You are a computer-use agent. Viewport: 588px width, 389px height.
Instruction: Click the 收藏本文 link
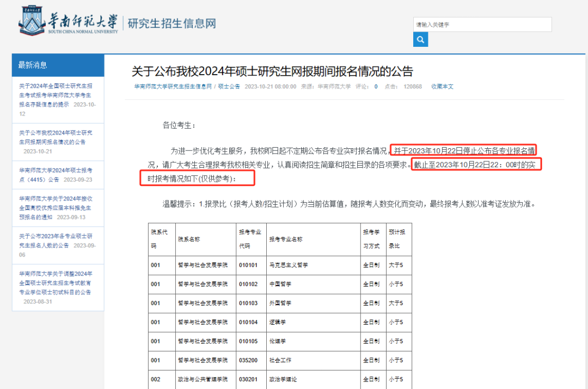(442, 86)
